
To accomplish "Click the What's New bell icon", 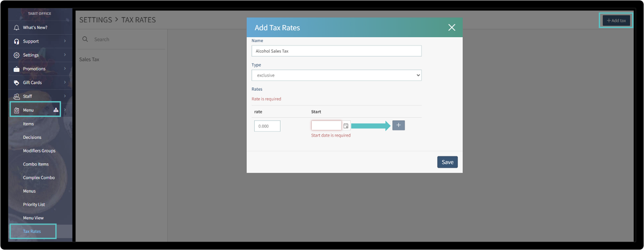I will [x=17, y=28].
